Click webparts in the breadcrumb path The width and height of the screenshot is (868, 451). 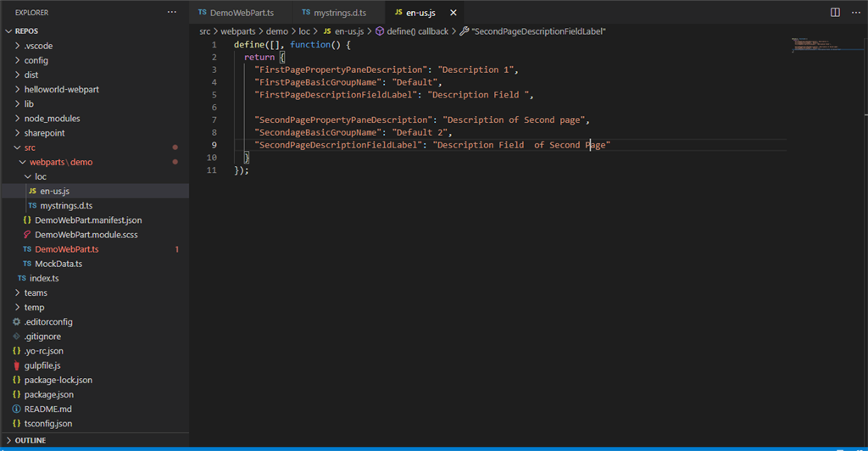[238, 31]
